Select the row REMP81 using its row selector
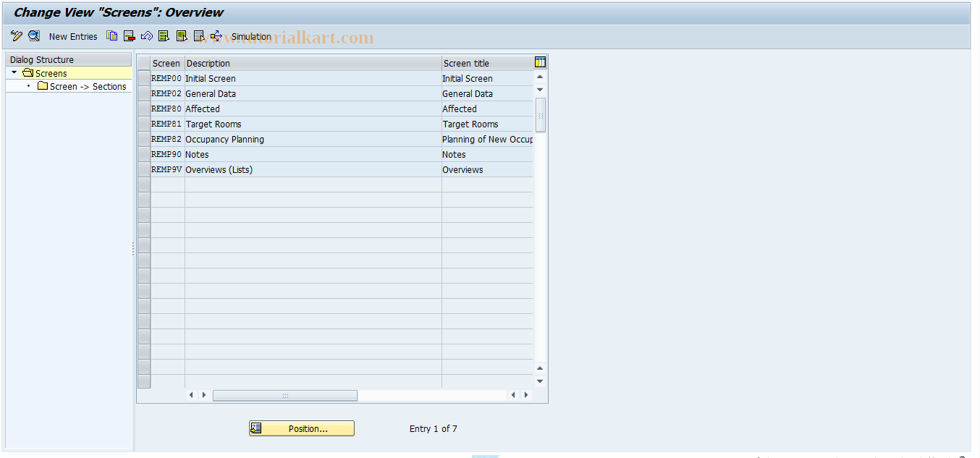The width and height of the screenshot is (980, 458). 144,124
